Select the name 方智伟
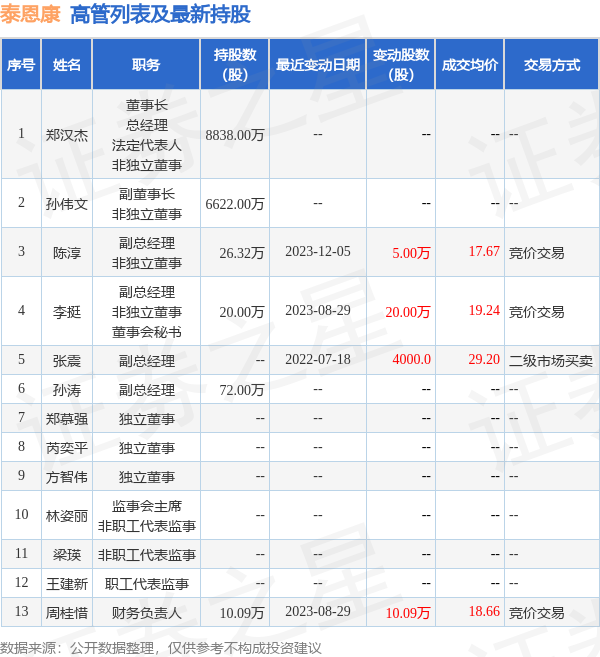Screen dimensions: 600x657 pos(67,477)
